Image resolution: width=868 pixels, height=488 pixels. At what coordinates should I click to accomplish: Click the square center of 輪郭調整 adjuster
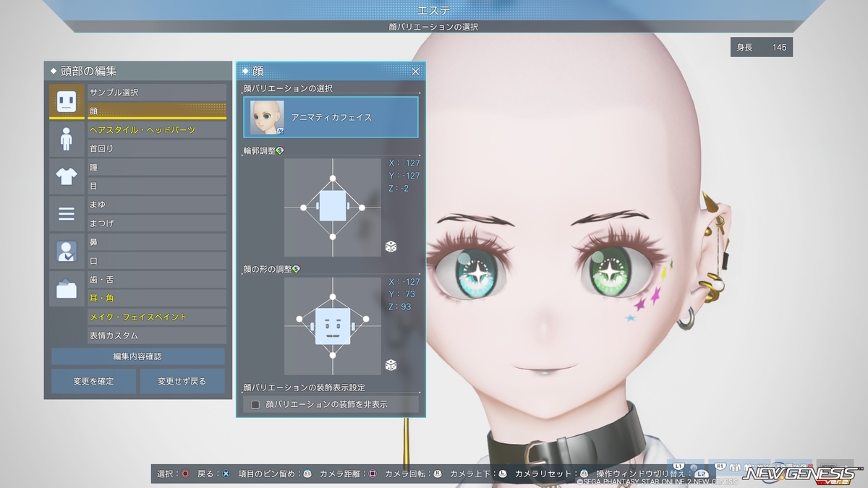click(333, 206)
